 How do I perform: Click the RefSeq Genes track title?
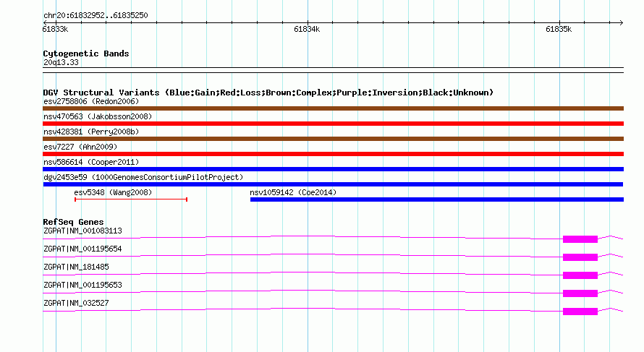coord(73,222)
